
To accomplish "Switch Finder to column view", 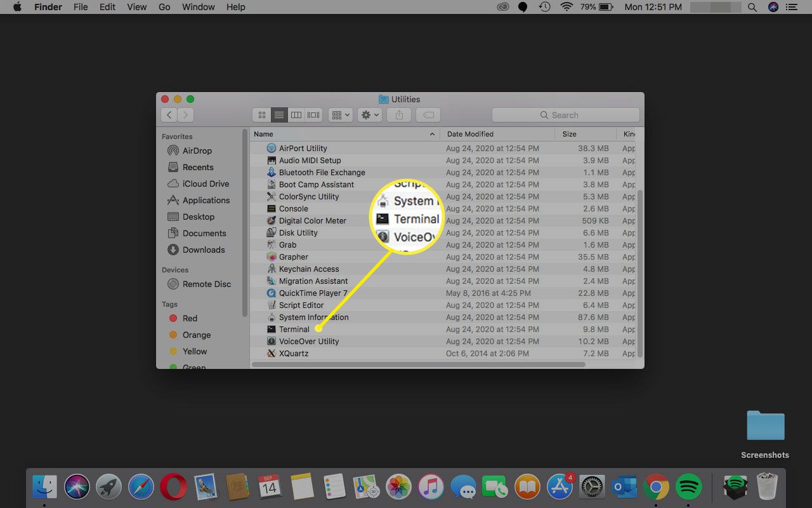I will (x=296, y=115).
